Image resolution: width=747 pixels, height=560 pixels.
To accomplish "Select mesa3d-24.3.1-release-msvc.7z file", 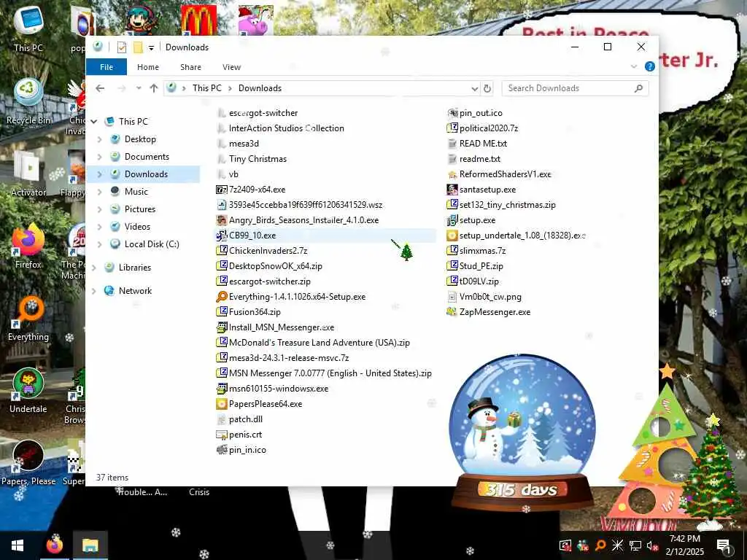I will 282,357.
